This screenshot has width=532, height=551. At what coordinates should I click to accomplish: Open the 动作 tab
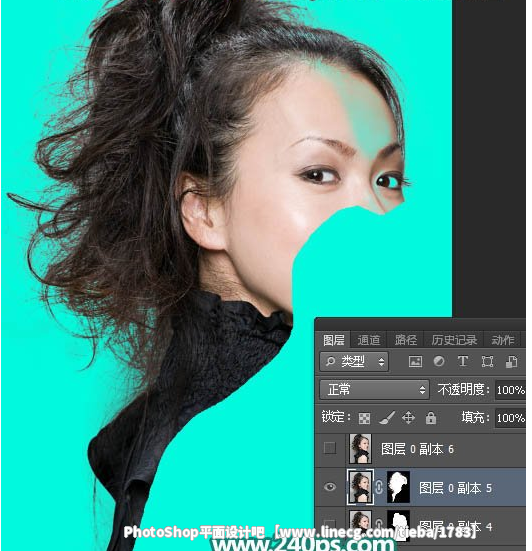pyautogui.click(x=502, y=340)
